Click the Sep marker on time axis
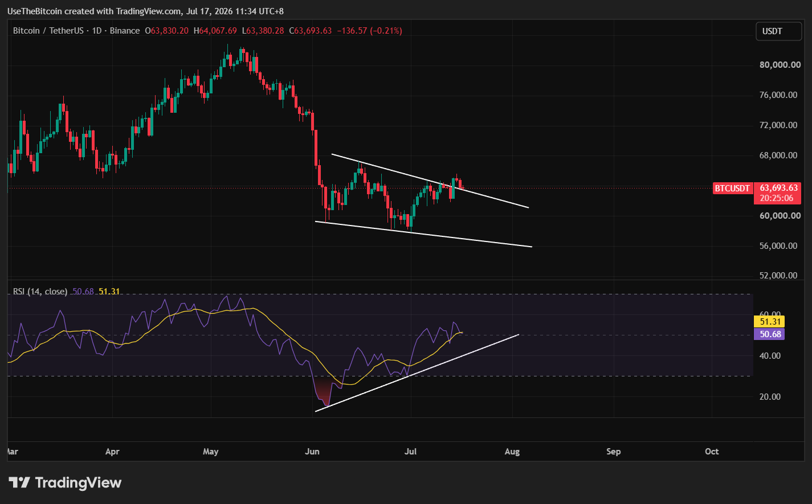 [613, 452]
